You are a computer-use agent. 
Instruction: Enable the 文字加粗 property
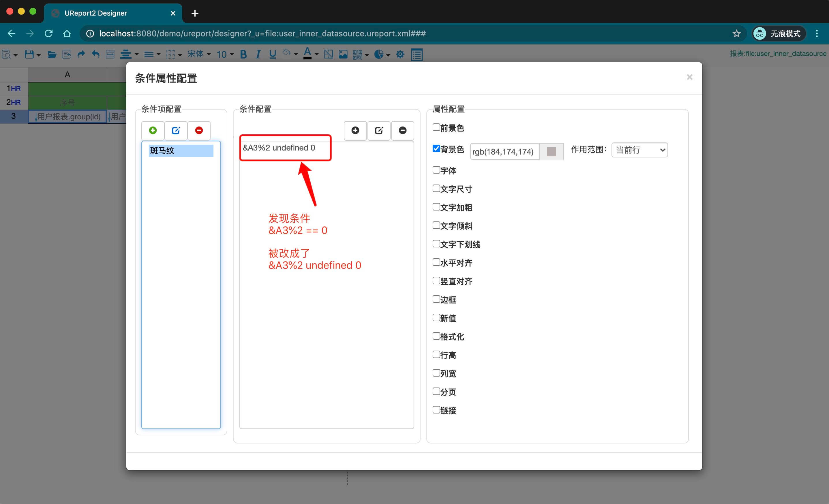[x=436, y=207]
